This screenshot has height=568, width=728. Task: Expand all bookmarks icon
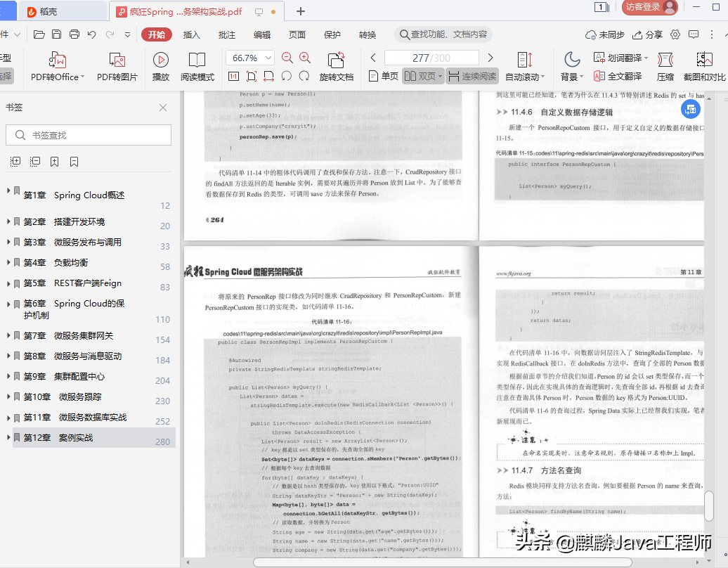(15, 162)
